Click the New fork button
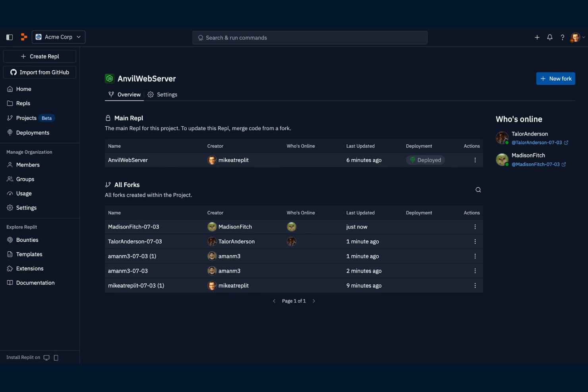Viewport: 588px width, 392px height. tap(555, 78)
